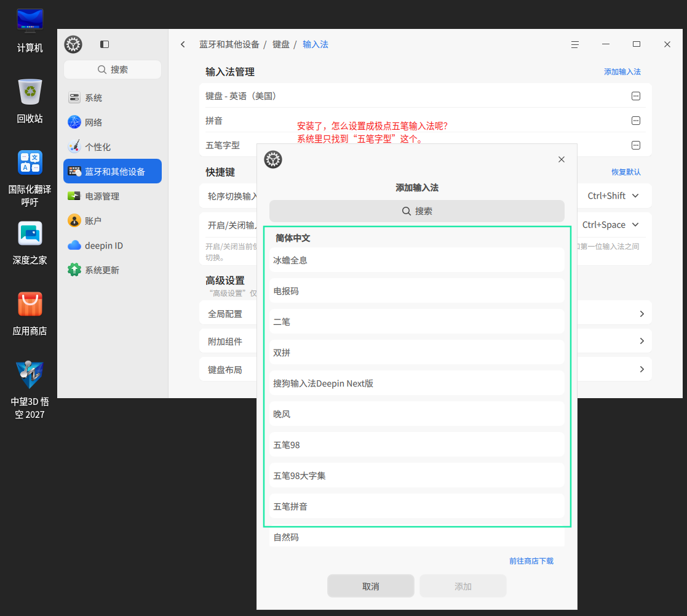Open the Ctrl+Shift shortcut dropdown
This screenshot has height=616, width=687.
point(613,196)
